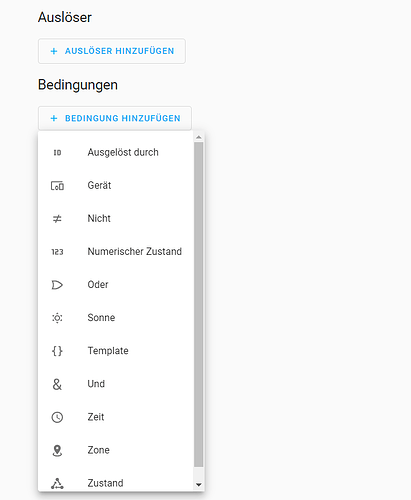Select the Gerät condition type
Screen dimensions: 411x500
[x=116, y=185]
